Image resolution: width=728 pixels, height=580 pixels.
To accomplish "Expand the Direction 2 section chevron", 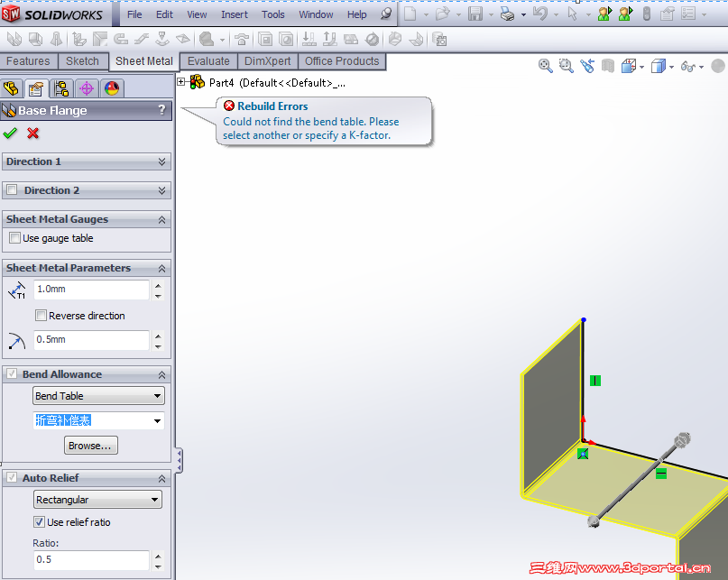I will (161, 190).
